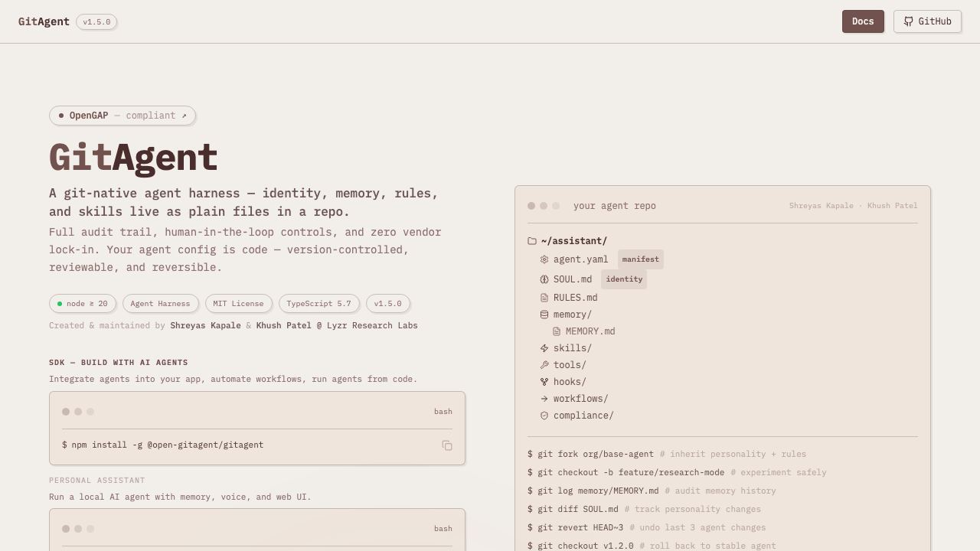The image size is (980, 551).
Task: Click the gear icon next to agent.yaml
Action: [x=544, y=259]
